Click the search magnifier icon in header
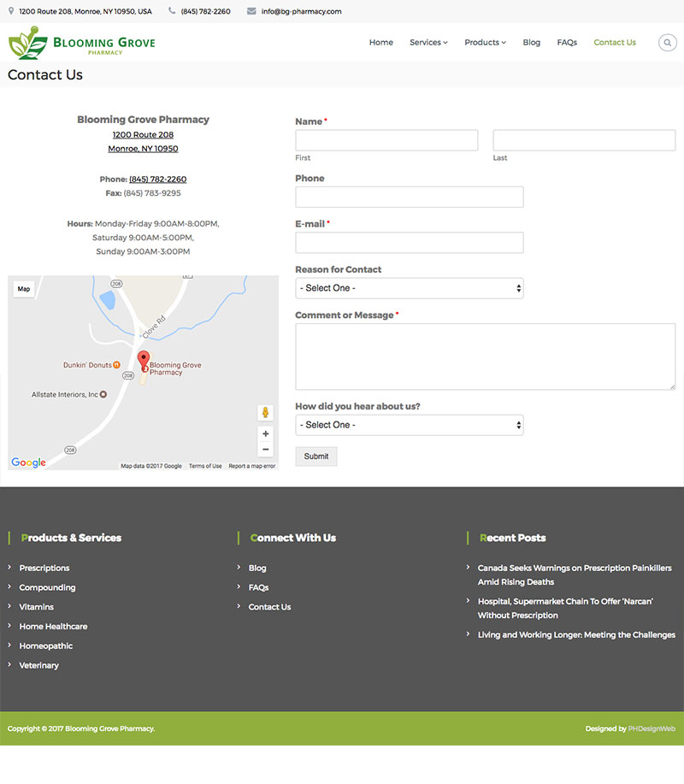Viewport: 684px width, 784px height. tap(667, 43)
